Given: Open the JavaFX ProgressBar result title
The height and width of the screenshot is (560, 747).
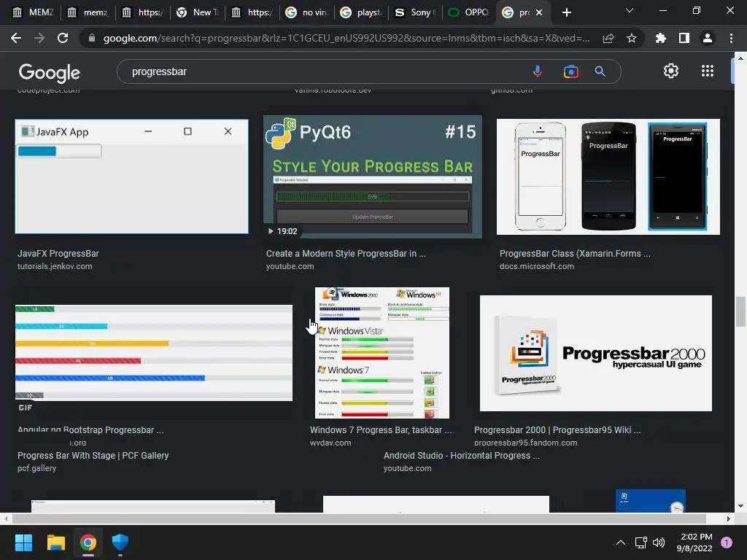Looking at the screenshot, I should (58, 253).
